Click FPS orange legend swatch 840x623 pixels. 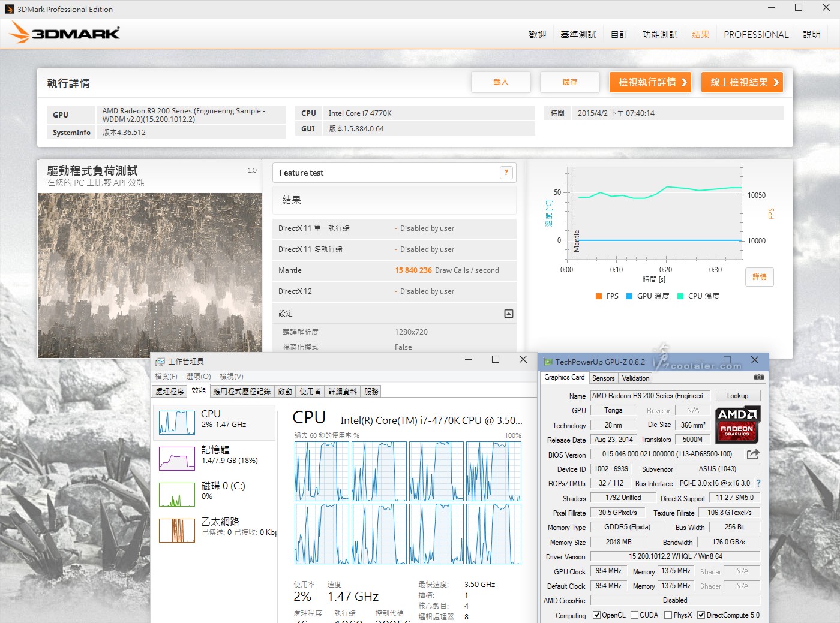(599, 296)
